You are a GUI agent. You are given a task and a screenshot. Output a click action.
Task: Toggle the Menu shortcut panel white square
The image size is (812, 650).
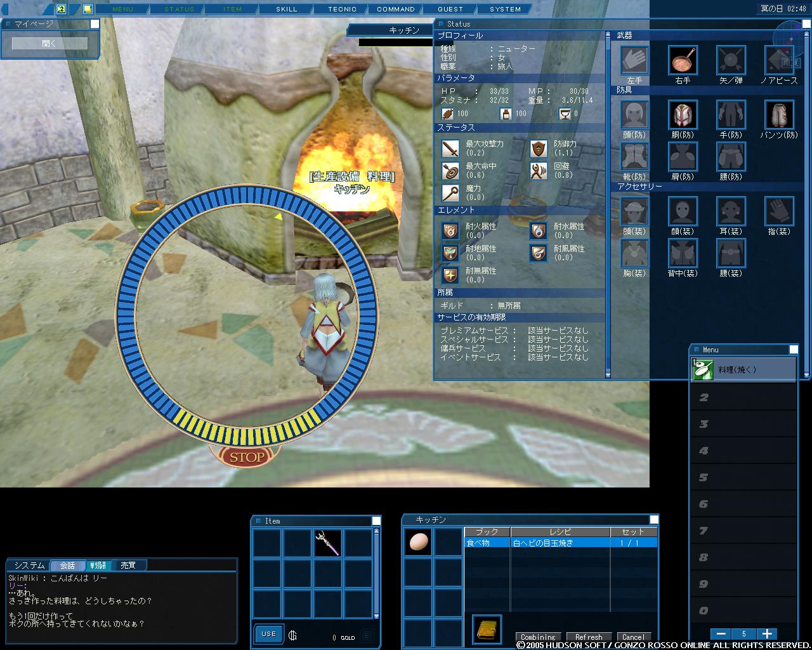click(x=794, y=349)
